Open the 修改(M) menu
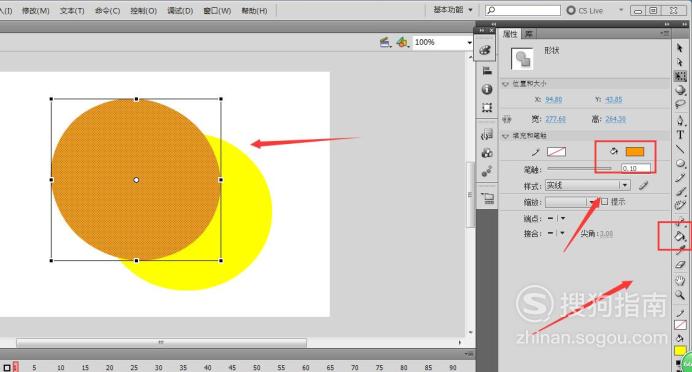The height and width of the screenshot is (372, 692). [36, 11]
